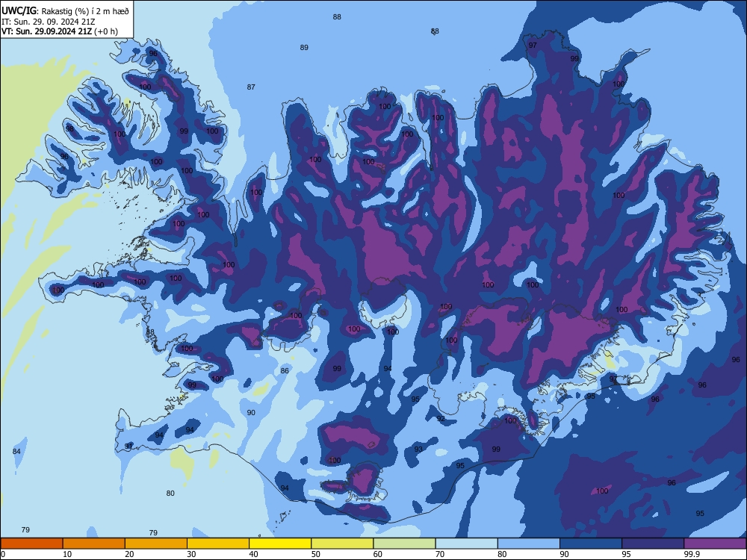This screenshot has width=747, height=560.
Task: Select the legend label '20'
Action: (x=129, y=554)
